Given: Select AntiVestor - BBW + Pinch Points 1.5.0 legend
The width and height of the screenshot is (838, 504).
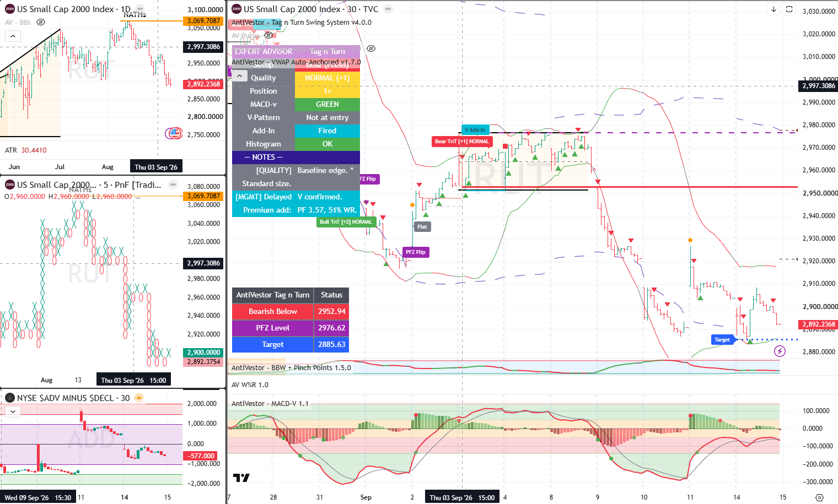Looking at the screenshot, I should coord(291,368).
